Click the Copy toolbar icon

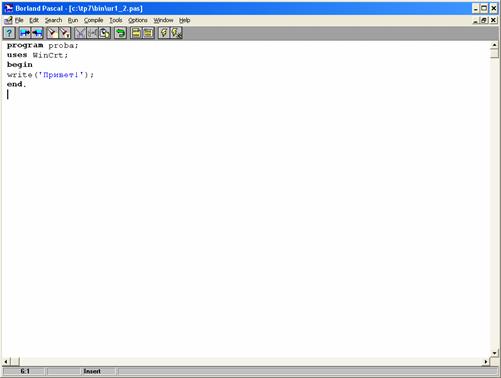point(92,33)
